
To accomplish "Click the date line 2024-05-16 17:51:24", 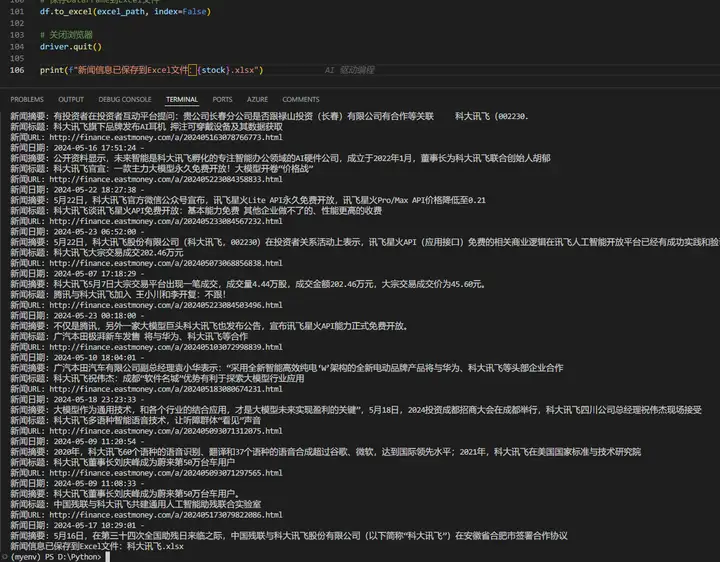I will (x=77, y=148).
